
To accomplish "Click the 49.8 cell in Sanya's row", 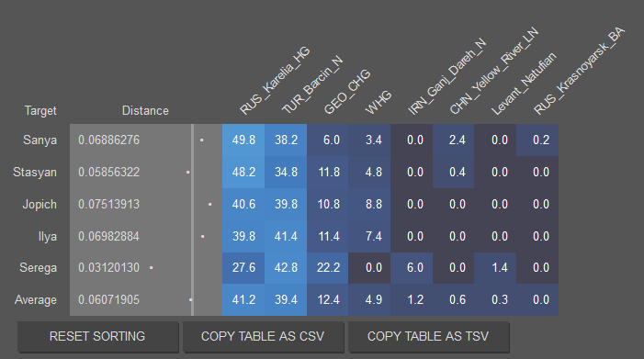I will pos(243,140).
